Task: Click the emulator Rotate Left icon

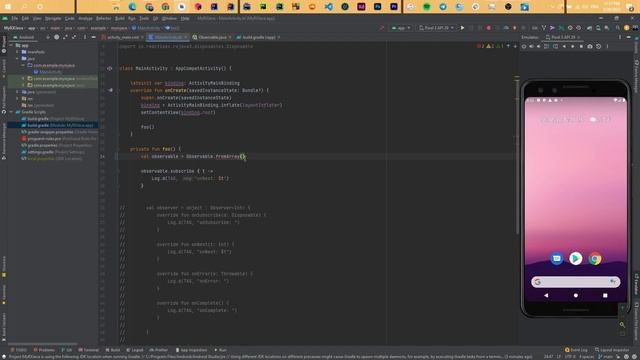Action: [x=547, y=47]
